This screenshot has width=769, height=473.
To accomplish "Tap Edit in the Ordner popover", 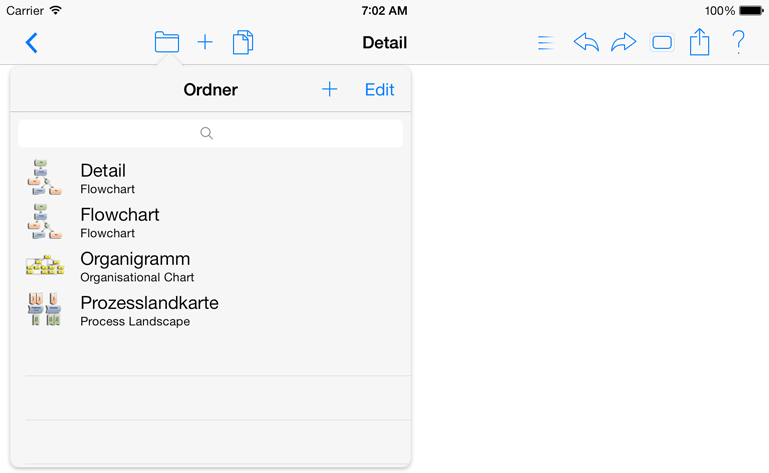I will click(x=380, y=90).
